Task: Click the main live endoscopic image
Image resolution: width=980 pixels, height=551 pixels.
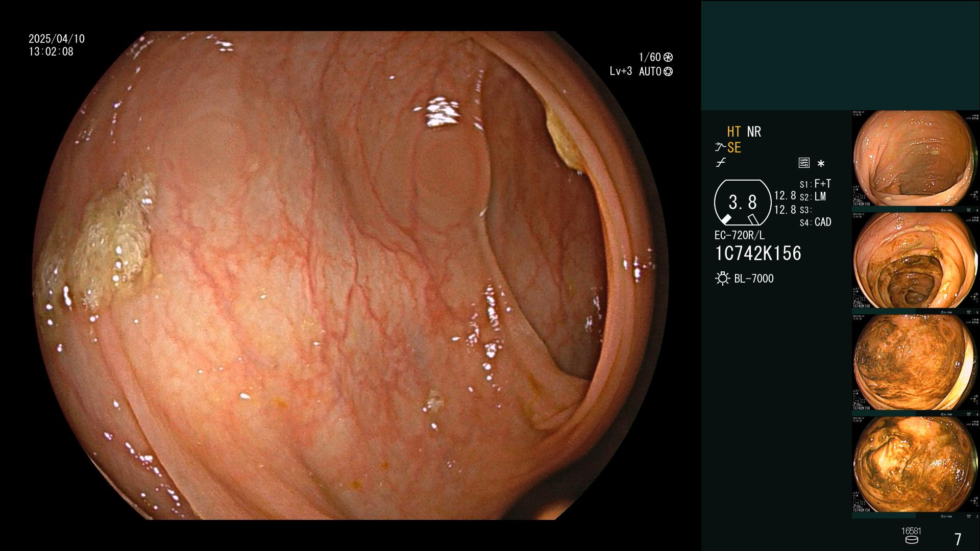Action: pos(351,275)
